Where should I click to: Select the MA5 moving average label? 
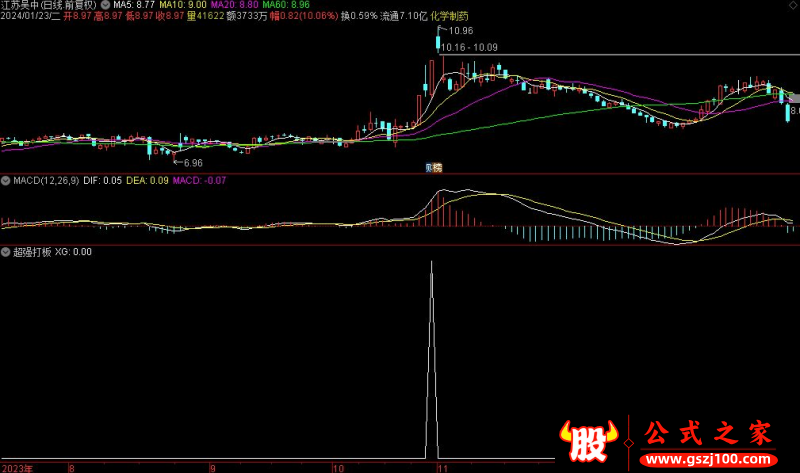[133, 5]
